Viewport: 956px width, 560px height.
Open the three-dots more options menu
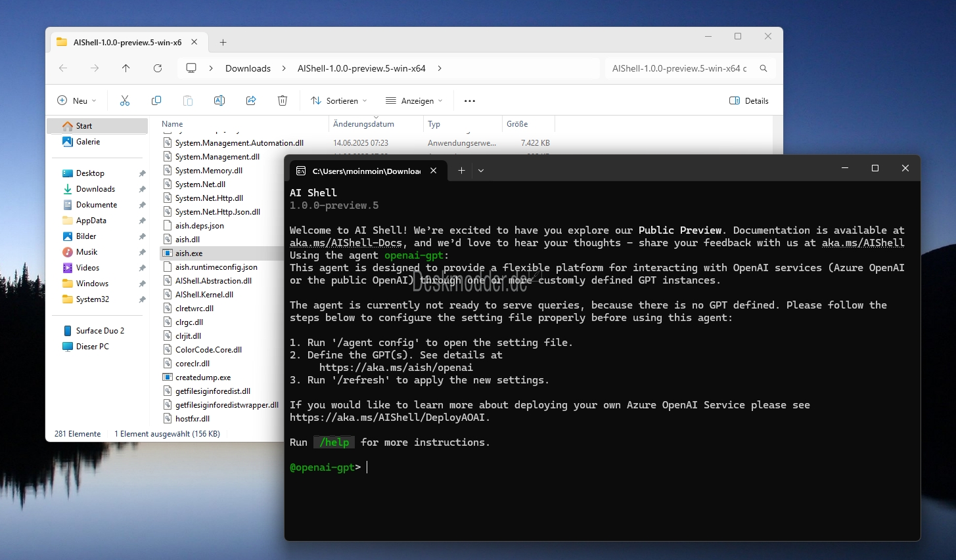(470, 101)
